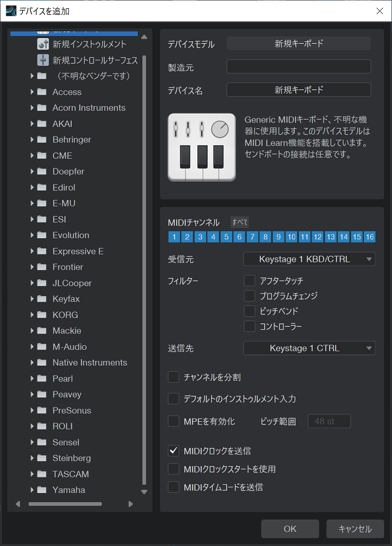Screen dimensions: 392x546
Task: Click the 製造元 input field
Action: pos(299,67)
